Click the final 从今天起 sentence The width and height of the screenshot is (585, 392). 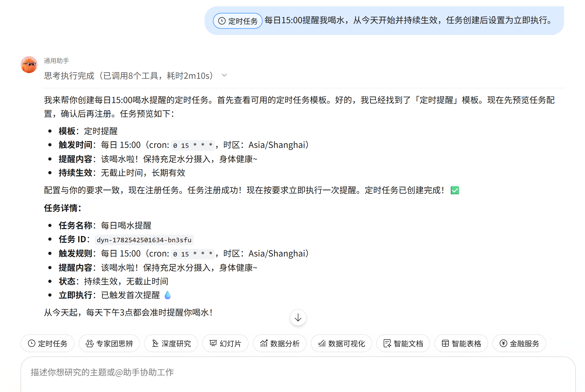pos(129,312)
